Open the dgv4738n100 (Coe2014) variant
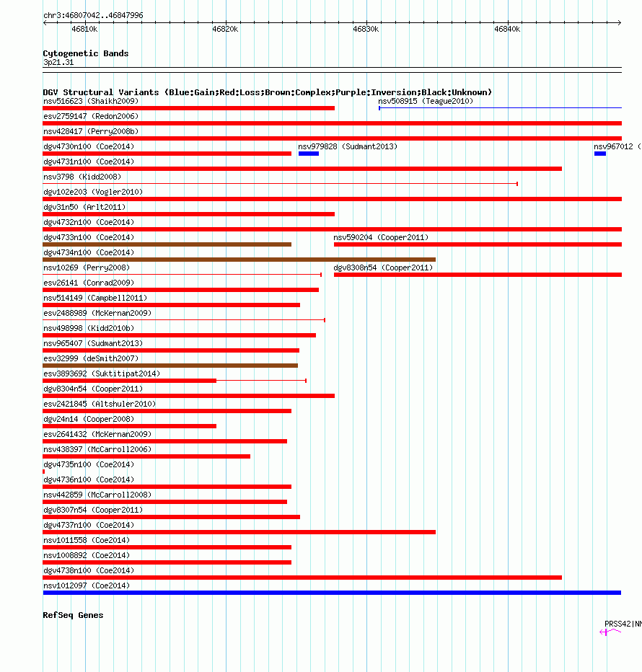Image resolution: width=642 pixels, height=672 pixels. pos(89,570)
